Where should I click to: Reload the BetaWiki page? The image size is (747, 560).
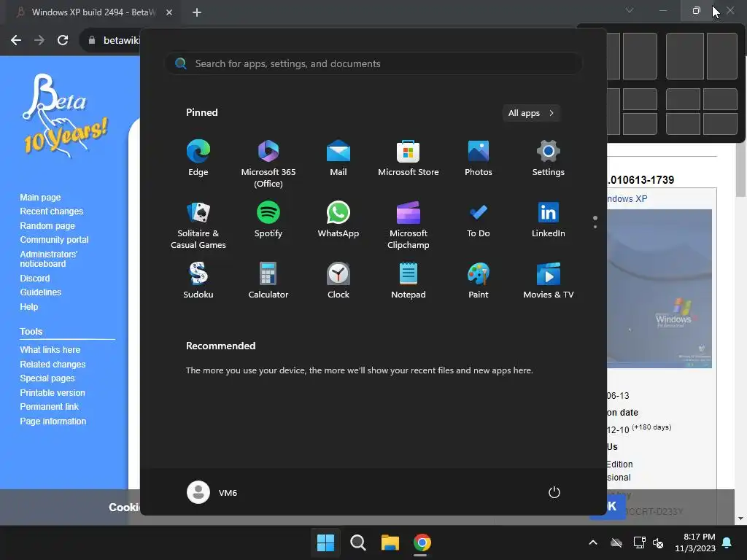click(63, 40)
